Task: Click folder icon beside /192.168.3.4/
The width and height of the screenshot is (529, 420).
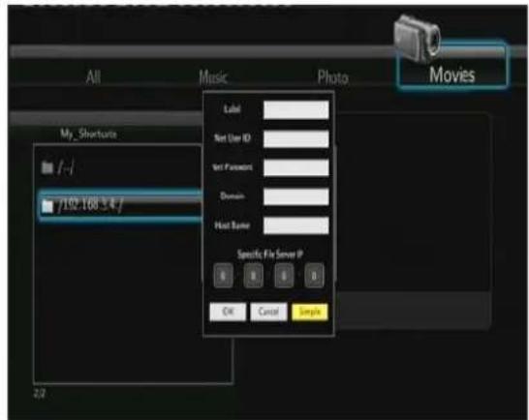Action: click(x=47, y=206)
